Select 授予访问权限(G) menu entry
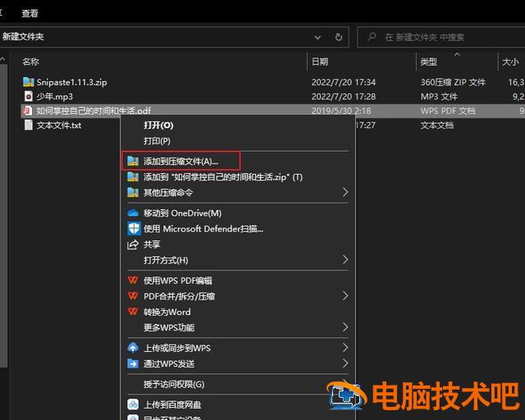The height and width of the screenshot is (420, 525). coord(238,384)
